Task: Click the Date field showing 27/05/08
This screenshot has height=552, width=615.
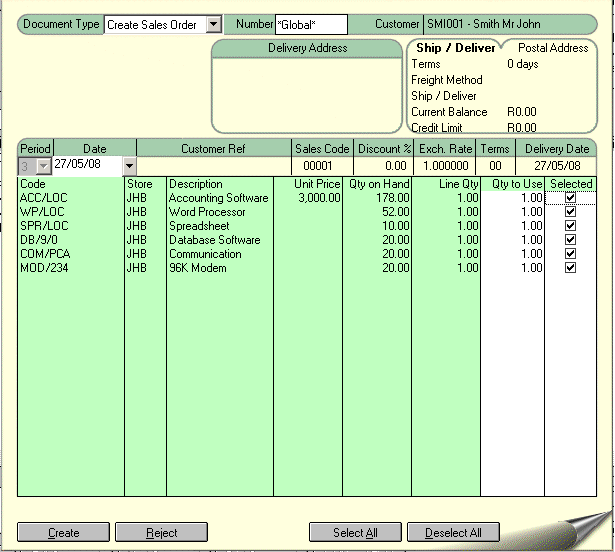Action: tap(87, 165)
